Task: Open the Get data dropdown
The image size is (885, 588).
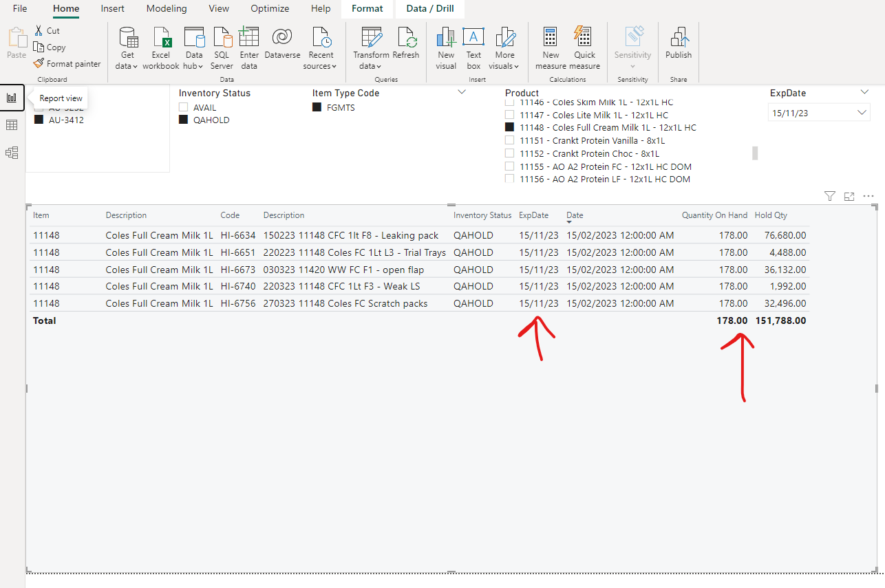Action: pos(127,48)
